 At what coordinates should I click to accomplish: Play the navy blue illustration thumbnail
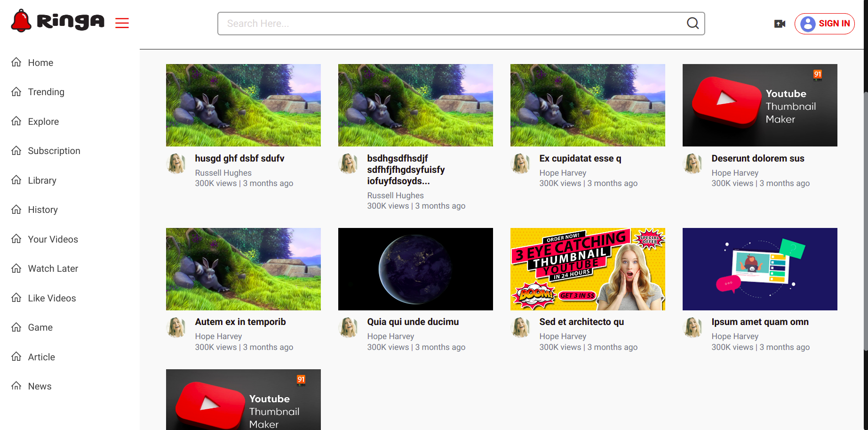point(760,269)
